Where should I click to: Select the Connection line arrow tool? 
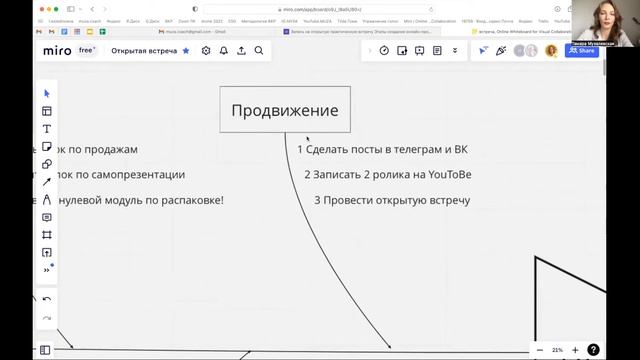click(47, 182)
